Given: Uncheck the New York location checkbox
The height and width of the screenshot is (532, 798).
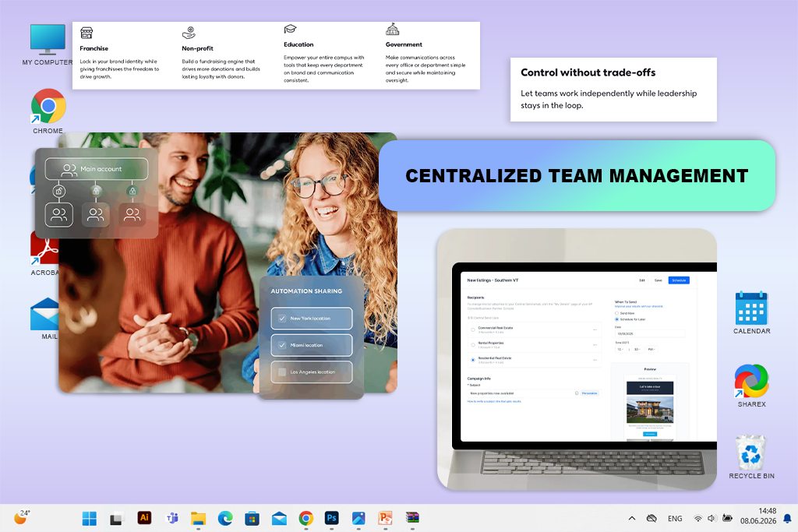Looking at the screenshot, I should [x=282, y=319].
